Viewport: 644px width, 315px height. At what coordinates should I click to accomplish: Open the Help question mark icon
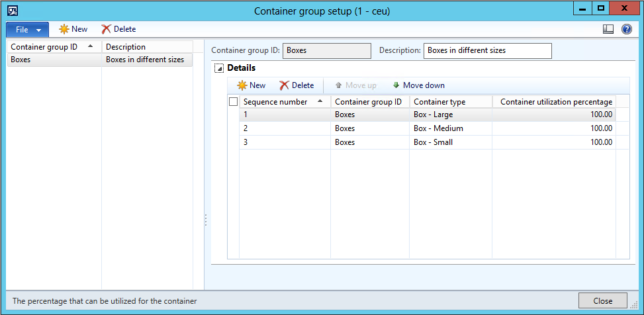[626, 29]
